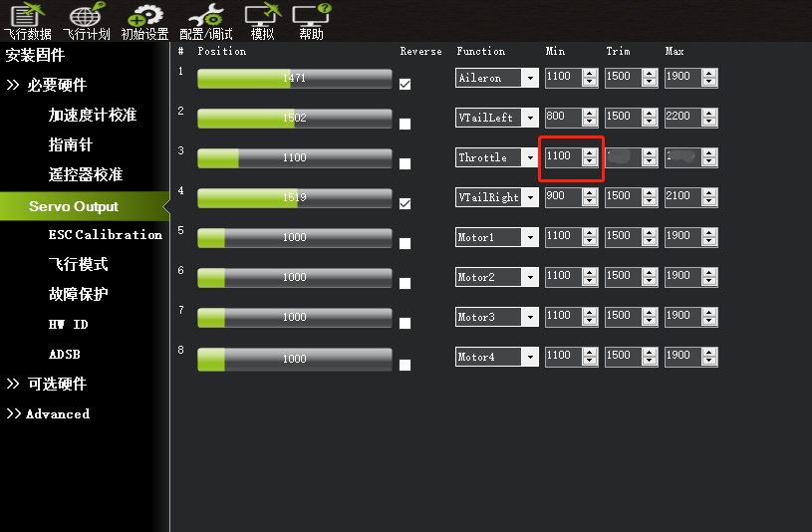This screenshot has width=812, height=532.
Task: Open the 帮助 help icon
Action: [311, 21]
